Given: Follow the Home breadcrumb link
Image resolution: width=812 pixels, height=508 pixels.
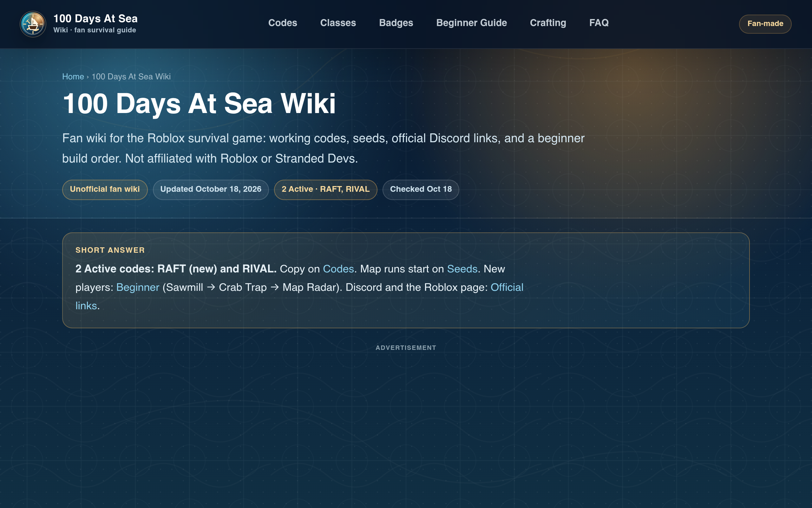Looking at the screenshot, I should click(73, 77).
